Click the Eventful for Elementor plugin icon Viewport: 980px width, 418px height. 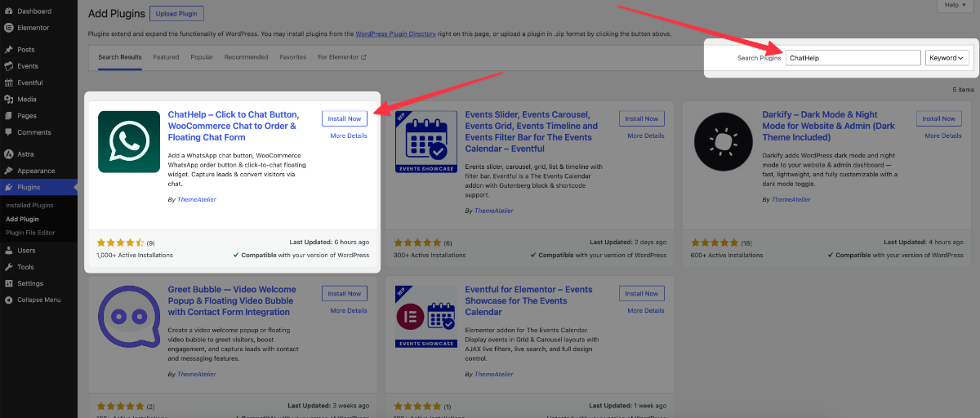tap(426, 317)
